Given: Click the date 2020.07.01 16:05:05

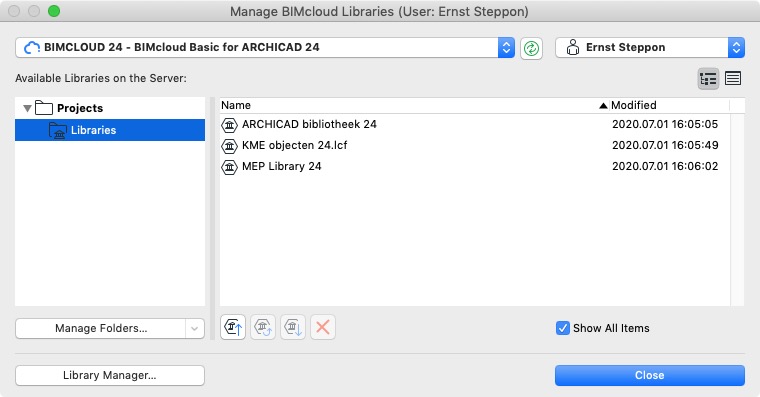Looking at the screenshot, I should pos(665,124).
